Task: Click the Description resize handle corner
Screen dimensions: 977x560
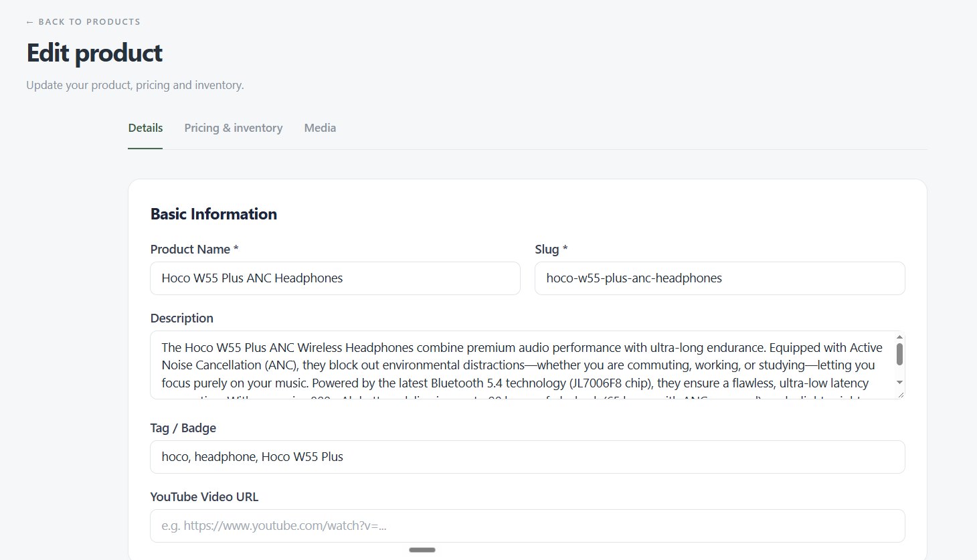Action: tap(900, 394)
